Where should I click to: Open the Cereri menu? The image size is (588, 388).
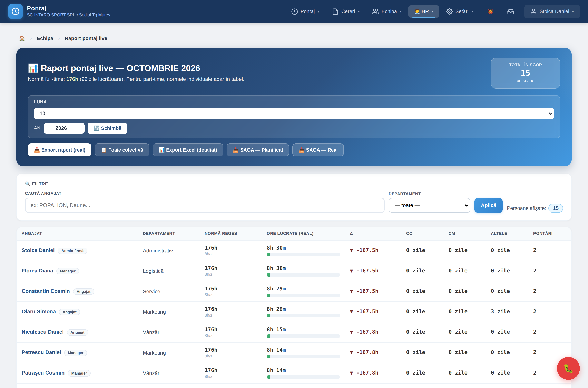tap(346, 11)
